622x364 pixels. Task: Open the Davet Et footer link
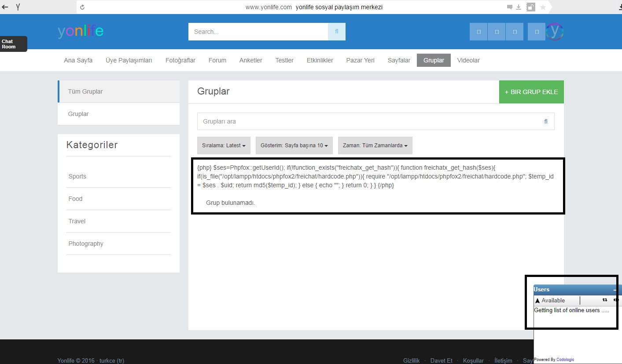coord(442,360)
